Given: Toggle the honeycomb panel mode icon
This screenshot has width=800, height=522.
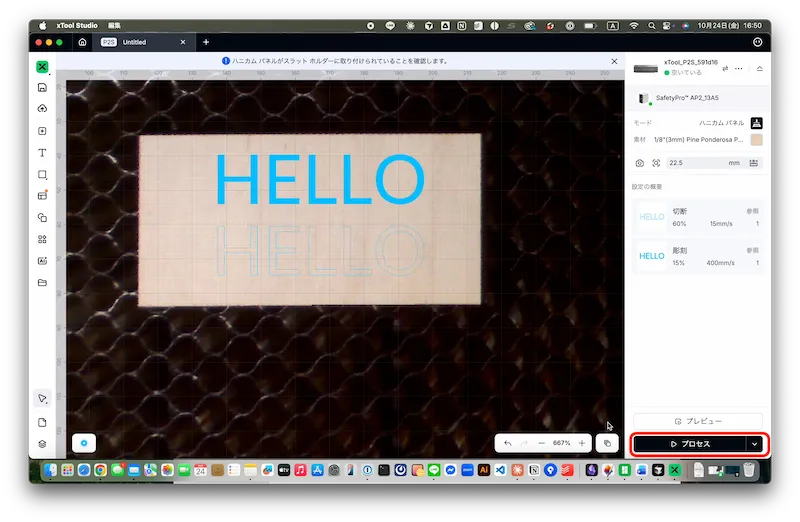Looking at the screenshot, I should click(x=756, y=122).
